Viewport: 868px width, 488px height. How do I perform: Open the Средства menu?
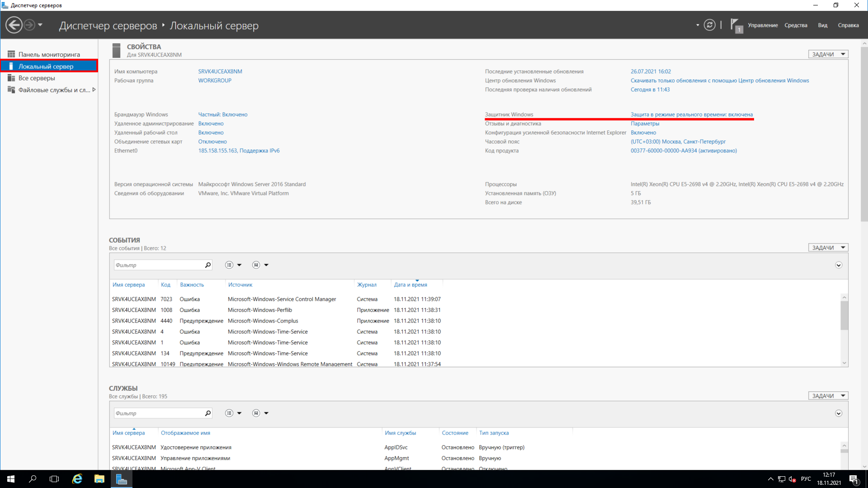(796, 25)
